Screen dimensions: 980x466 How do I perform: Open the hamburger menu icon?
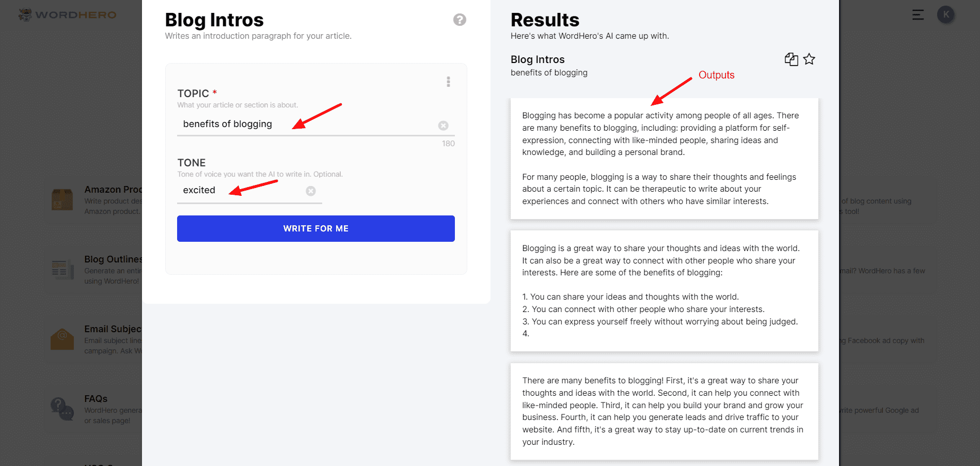click(918, 14)
